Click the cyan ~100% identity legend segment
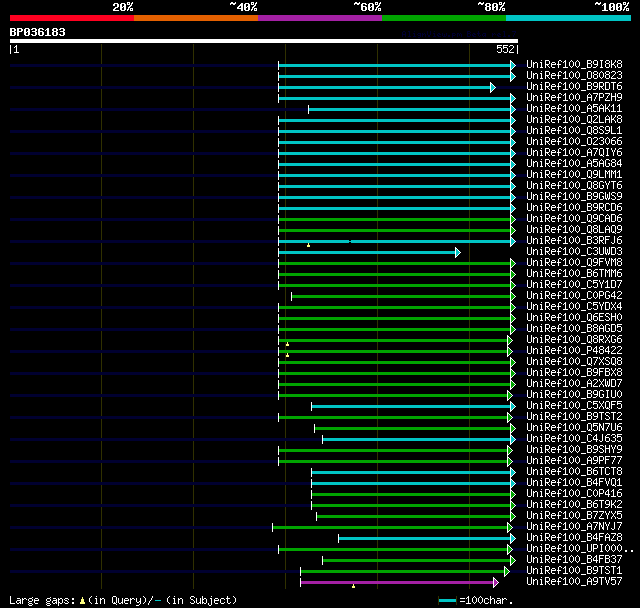 pyautogui.click(x=569, y=18)
